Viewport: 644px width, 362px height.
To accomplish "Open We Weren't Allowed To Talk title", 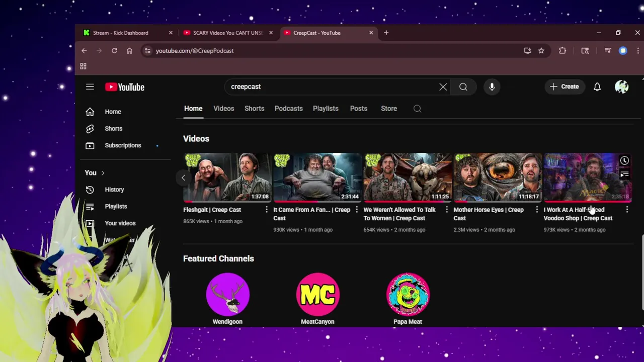I will (399, 214).
